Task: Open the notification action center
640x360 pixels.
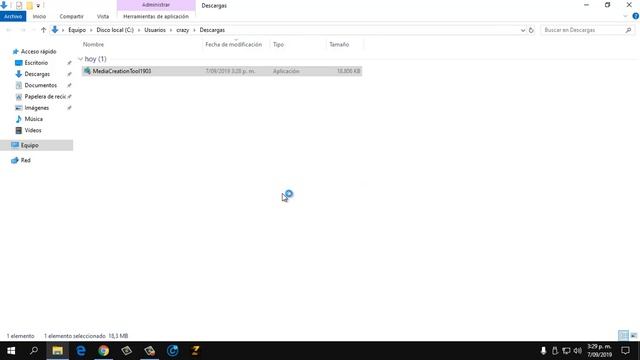Action: tap(625, 351)
